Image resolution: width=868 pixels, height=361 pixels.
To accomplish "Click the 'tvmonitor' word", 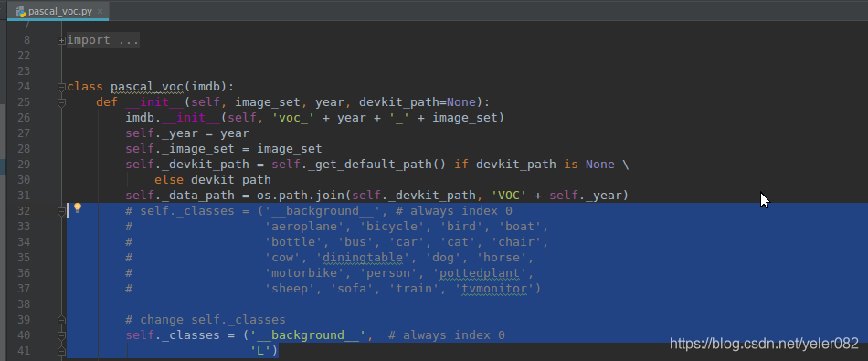I will click(494, 289).
